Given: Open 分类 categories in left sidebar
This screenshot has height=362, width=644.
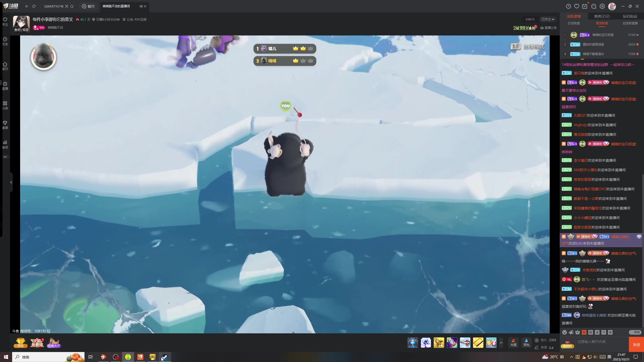Looking at the screenshot, I should [x=5, y=105].
